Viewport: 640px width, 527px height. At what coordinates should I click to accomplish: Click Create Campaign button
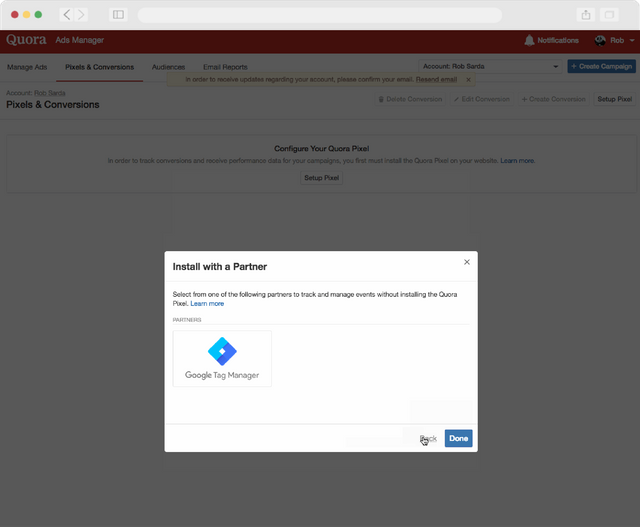(x=601, y=66)
